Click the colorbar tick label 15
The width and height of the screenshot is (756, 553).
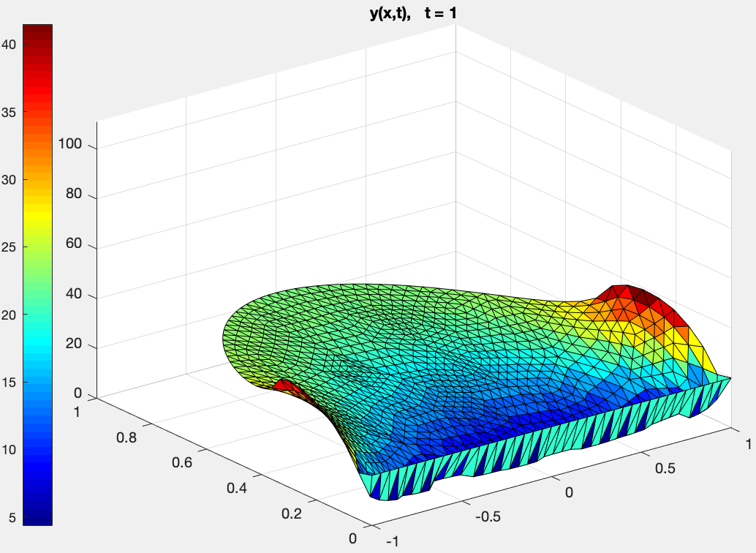click(9, 383)
